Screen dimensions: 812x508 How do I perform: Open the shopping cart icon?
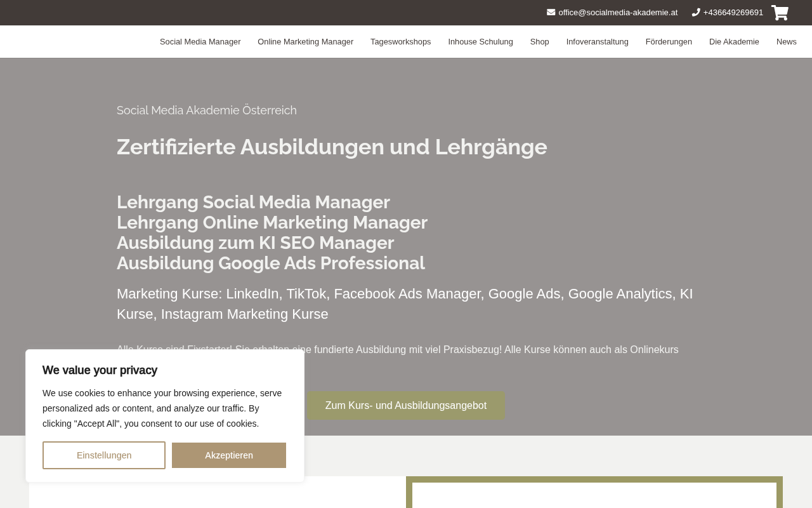click(780, 13)
